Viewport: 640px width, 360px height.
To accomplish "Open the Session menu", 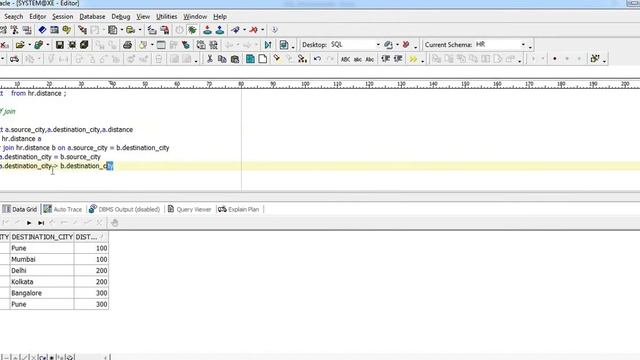I will click(x=62, y=16).
